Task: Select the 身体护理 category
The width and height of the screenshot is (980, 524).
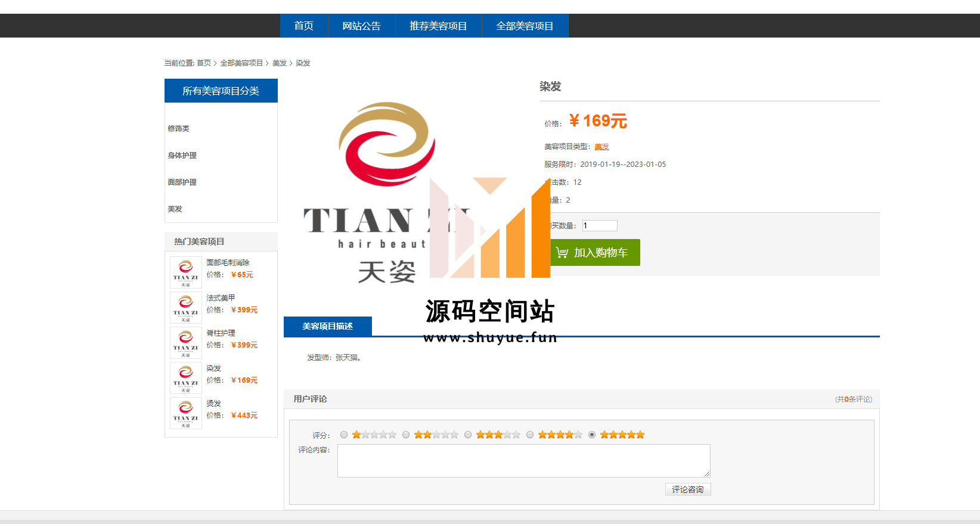Action: (x=182, y=156)
